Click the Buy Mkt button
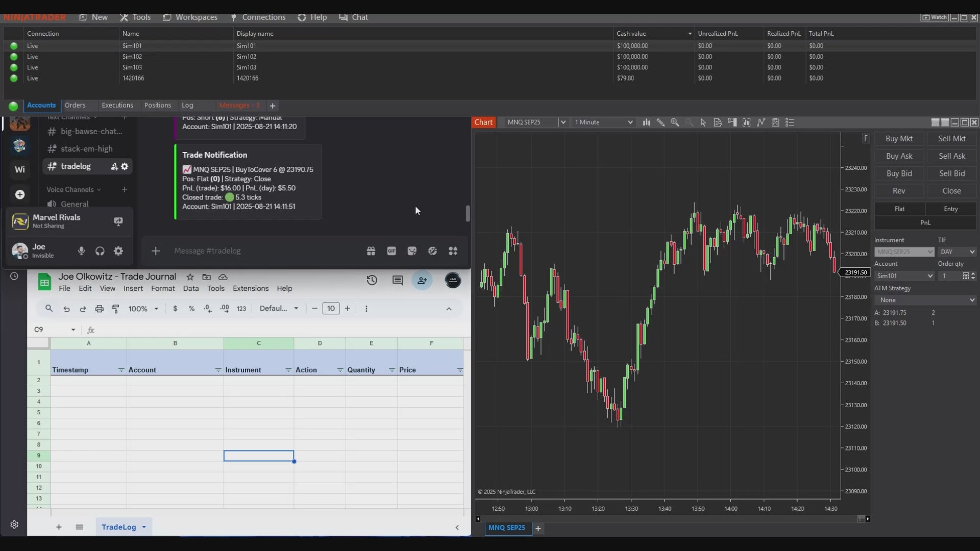The image size is (980, 551). pos(899,139)
